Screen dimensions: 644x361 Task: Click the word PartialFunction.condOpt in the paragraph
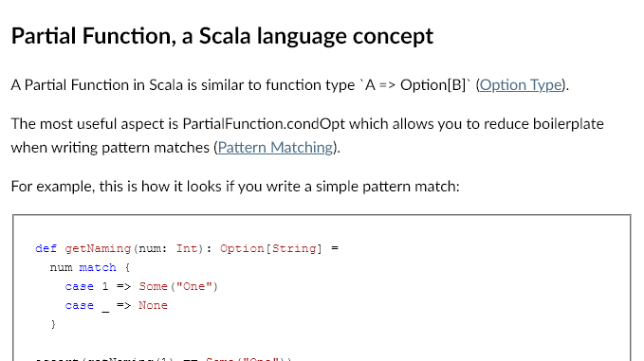click(264, 124)
